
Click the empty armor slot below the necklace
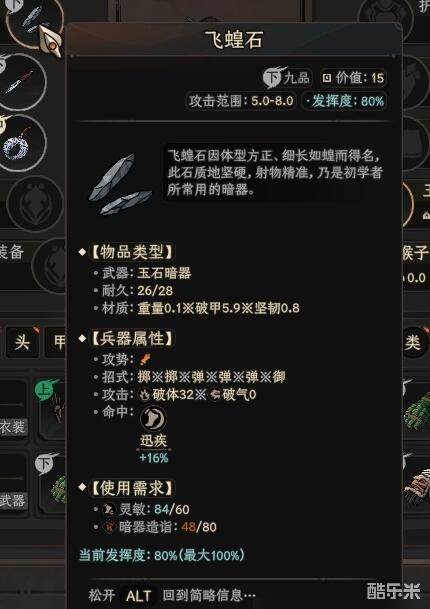35,204
